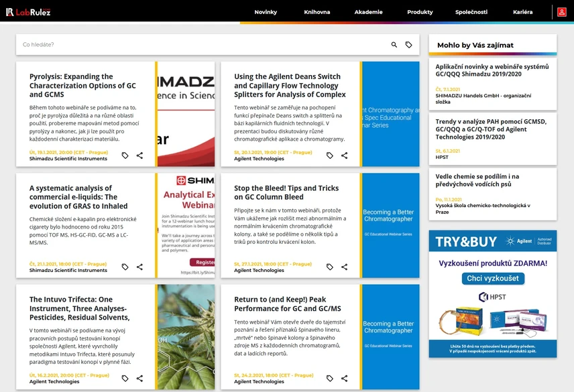Click the Shimadzu Analytical Webinar thumbnail

click(186, 226)
